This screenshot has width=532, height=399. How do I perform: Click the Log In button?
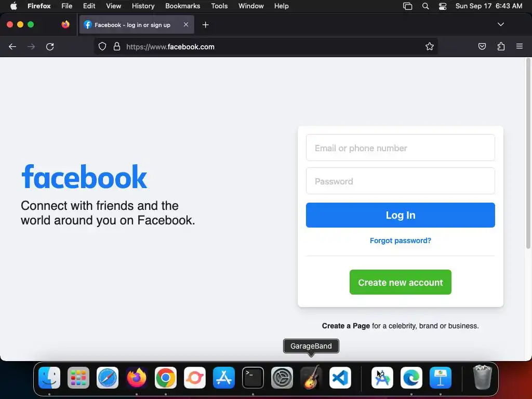click(401, 215)
